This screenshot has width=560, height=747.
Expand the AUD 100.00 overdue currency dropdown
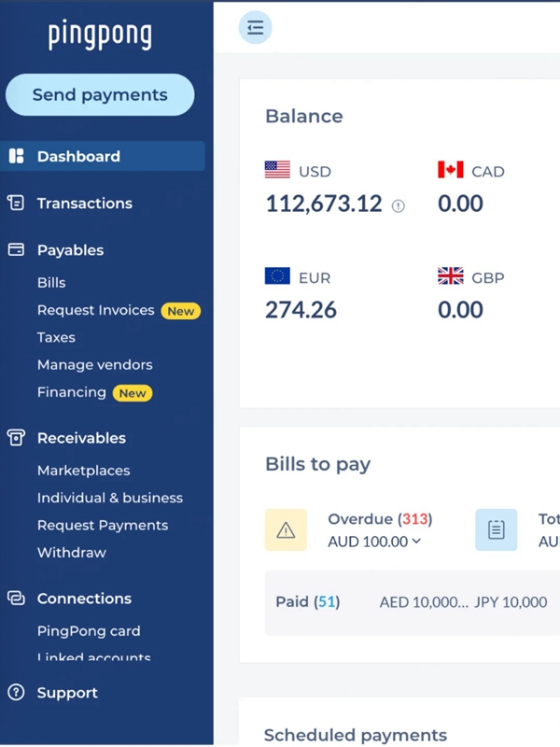tap(374, 542)
